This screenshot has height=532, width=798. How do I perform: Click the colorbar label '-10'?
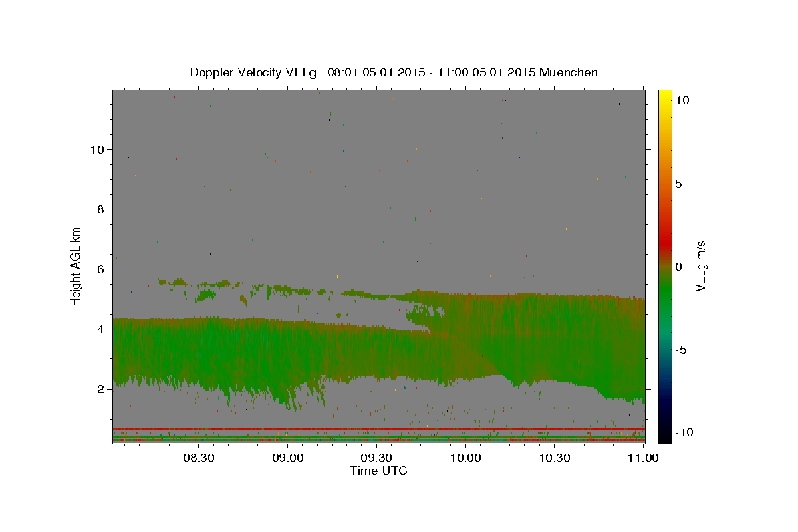(x=684, y=432)
